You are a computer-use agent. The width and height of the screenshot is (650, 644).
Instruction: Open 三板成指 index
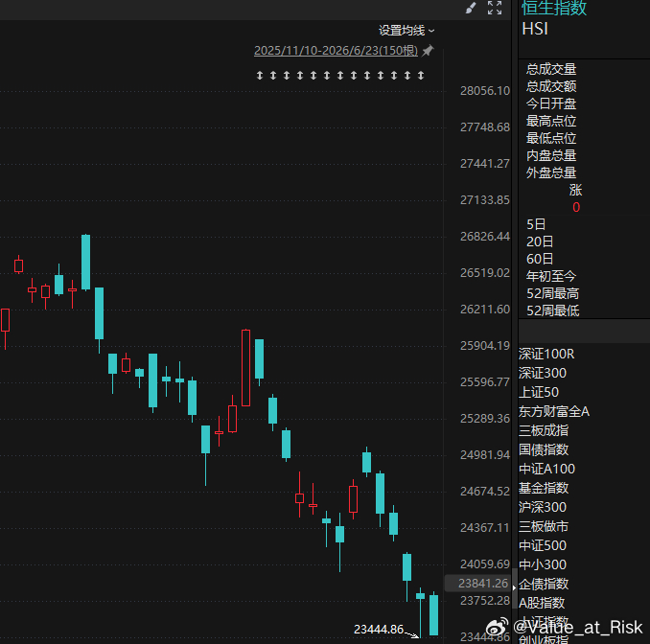[544, 430]
